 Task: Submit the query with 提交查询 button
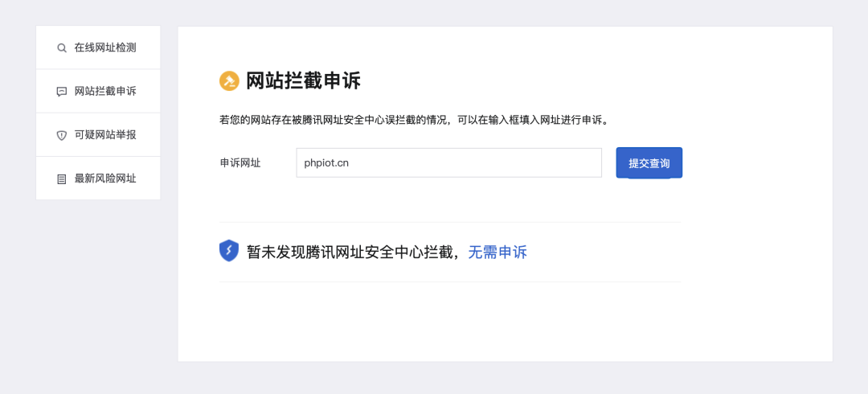coord(649,163)
